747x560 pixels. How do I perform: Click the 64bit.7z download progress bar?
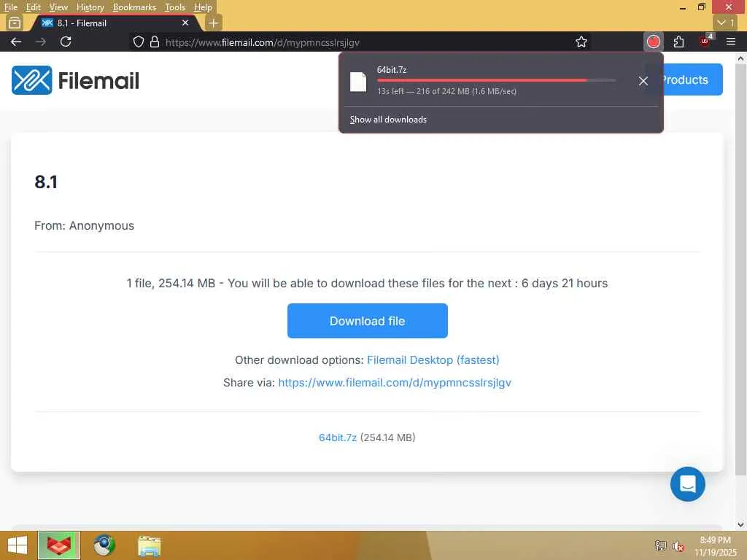point(496,80)
